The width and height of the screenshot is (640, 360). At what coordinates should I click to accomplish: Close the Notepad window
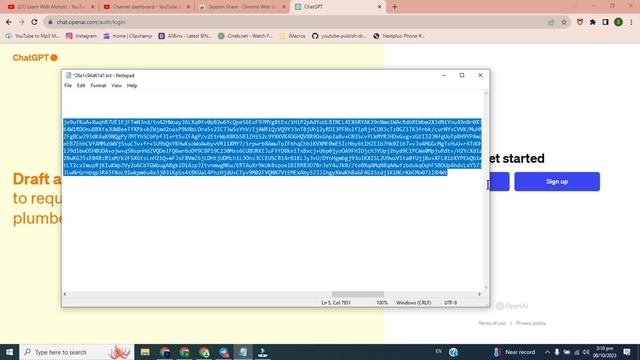[480, 76]
